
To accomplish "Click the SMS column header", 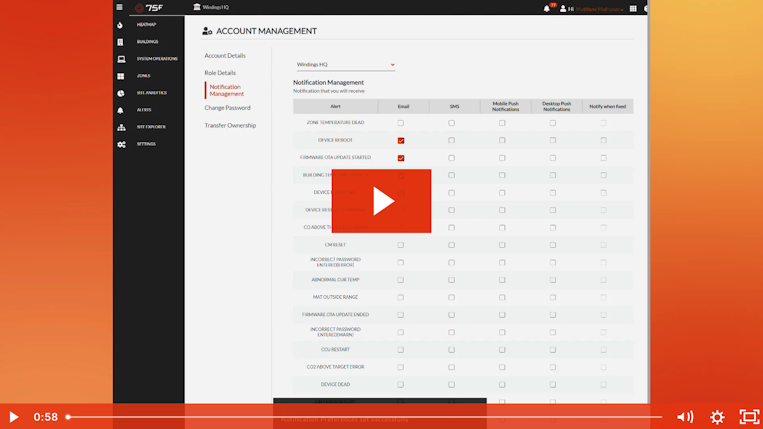I will pos(454,107).
